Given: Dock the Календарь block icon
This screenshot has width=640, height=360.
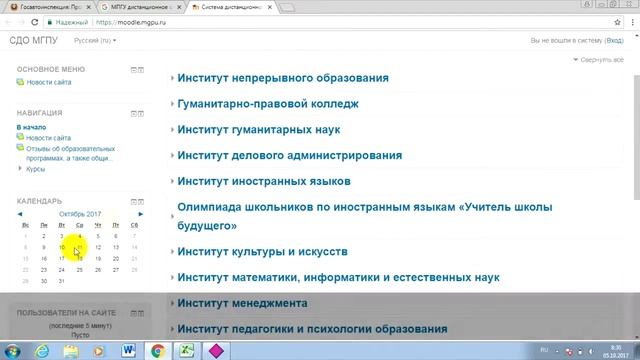Looking at the screenshot, I should pos(141,202).
